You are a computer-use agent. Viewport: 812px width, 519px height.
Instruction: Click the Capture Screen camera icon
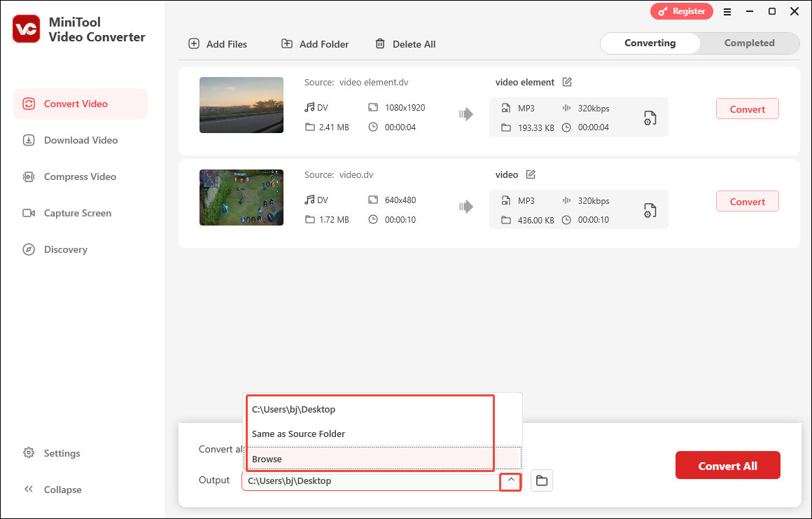tap(29, 213)
